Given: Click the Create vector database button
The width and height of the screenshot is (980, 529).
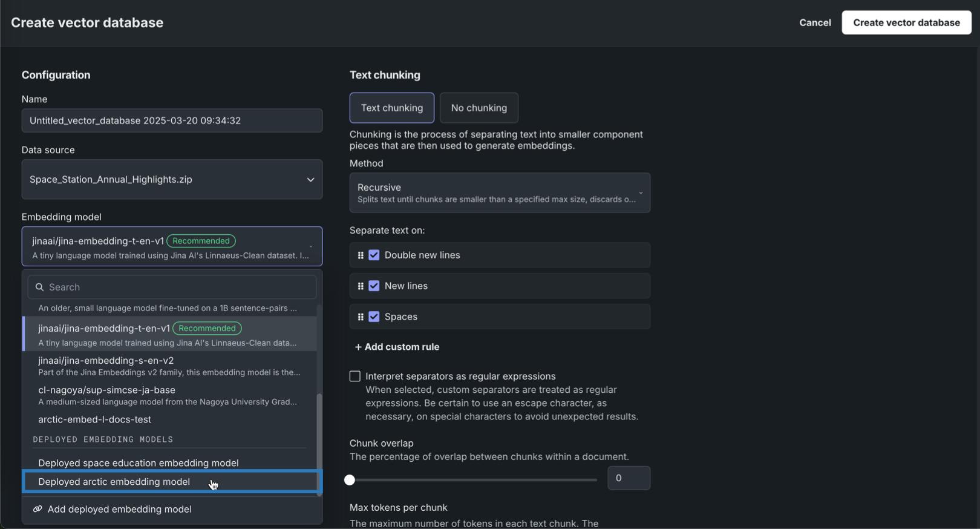Looking at the screenshot, I should pos(906,22).
